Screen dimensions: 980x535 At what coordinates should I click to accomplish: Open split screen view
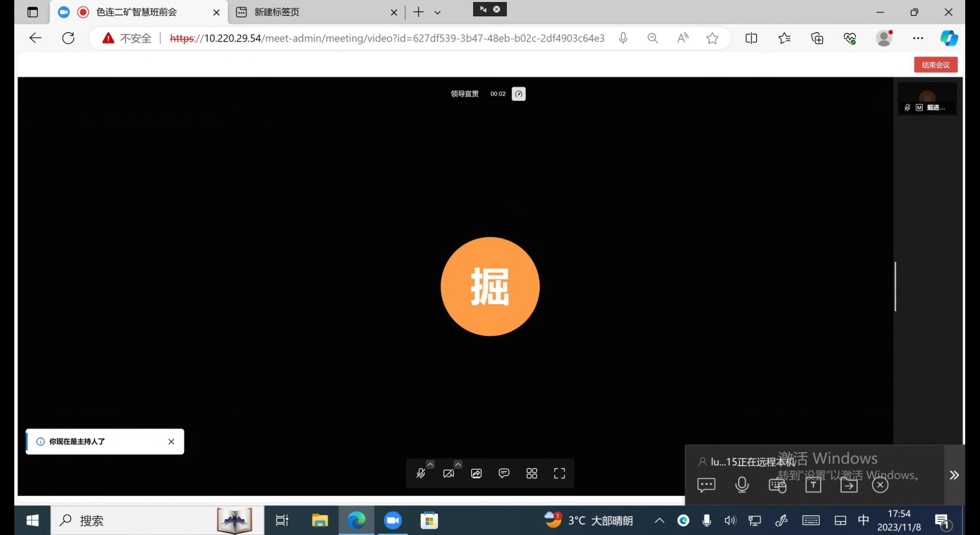(751, 38)
